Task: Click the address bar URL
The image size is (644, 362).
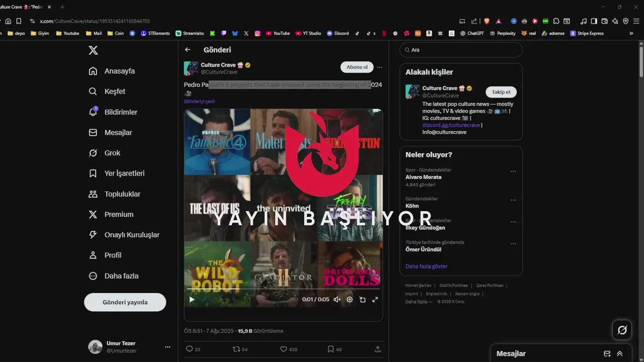Action: pos(95,21)
